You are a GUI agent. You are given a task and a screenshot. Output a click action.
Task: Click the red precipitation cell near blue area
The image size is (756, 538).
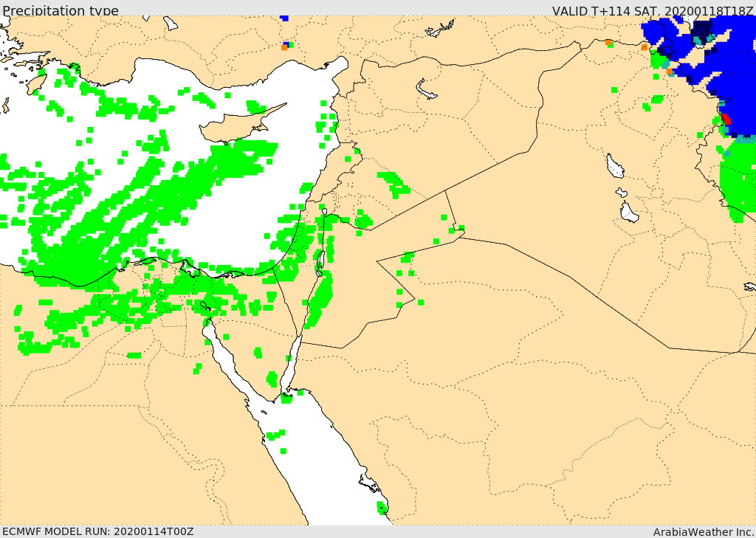726,119
